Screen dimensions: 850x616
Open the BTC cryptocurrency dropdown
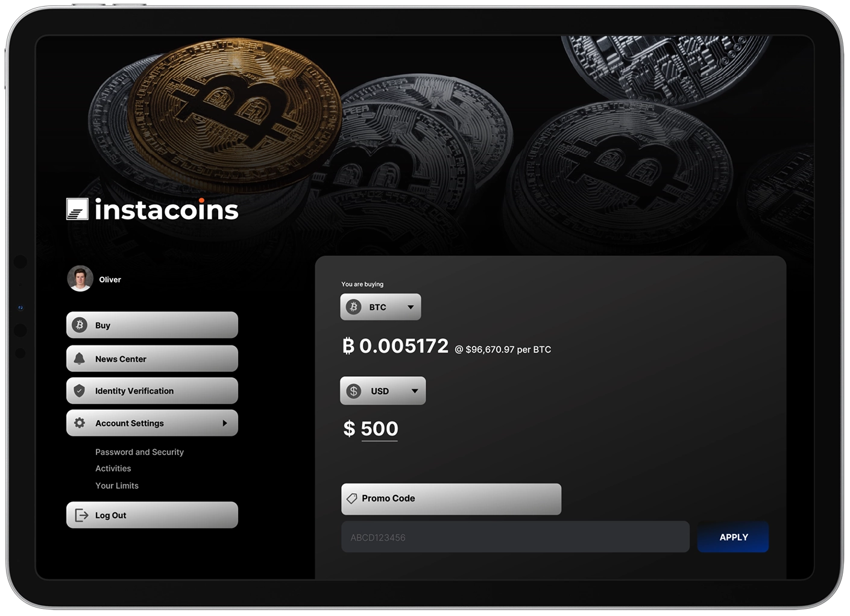pos(380,307)
